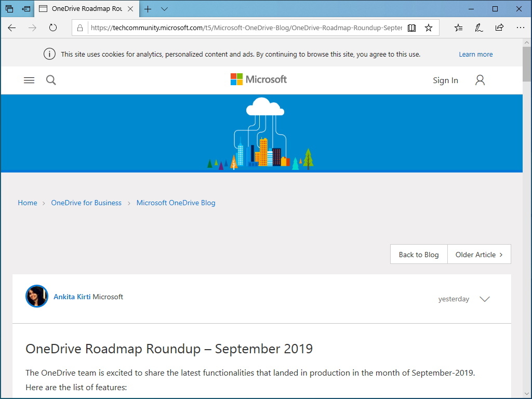Image resolution: width=532 pixels, height=399 pixels.
Task: Open the community site search
Action: point(50,80)
